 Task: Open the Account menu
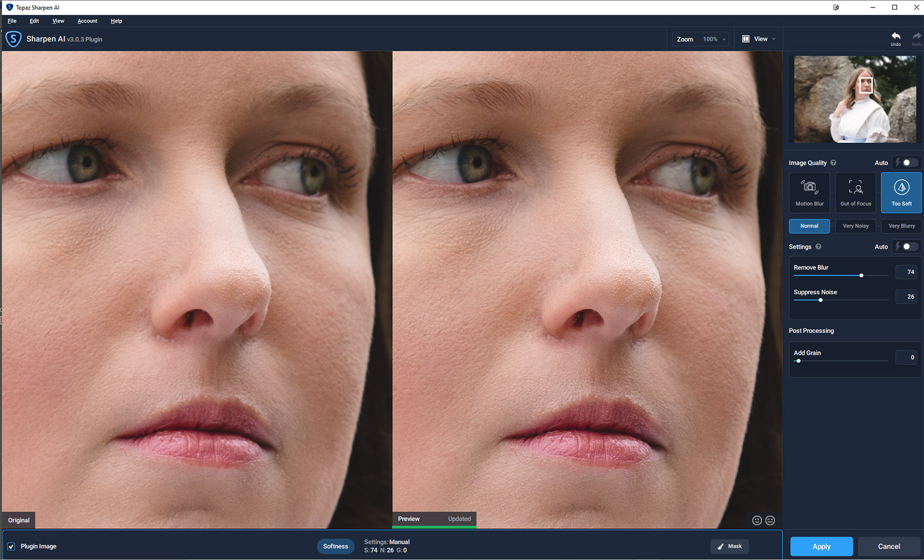(x=87, y=21)
